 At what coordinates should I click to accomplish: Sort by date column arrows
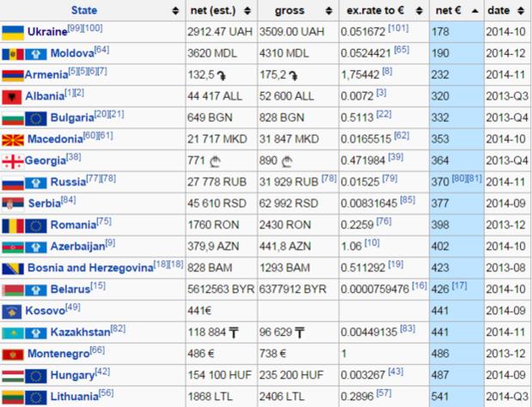click(x=521, y=10)
